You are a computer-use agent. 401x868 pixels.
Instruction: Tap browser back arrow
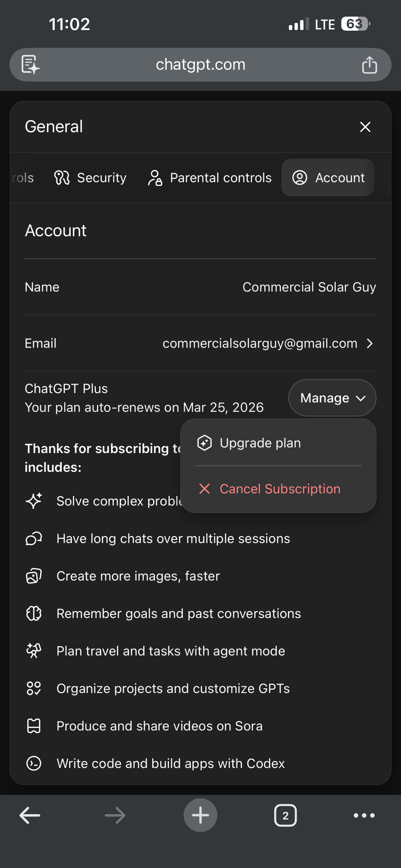pos(30,815)
